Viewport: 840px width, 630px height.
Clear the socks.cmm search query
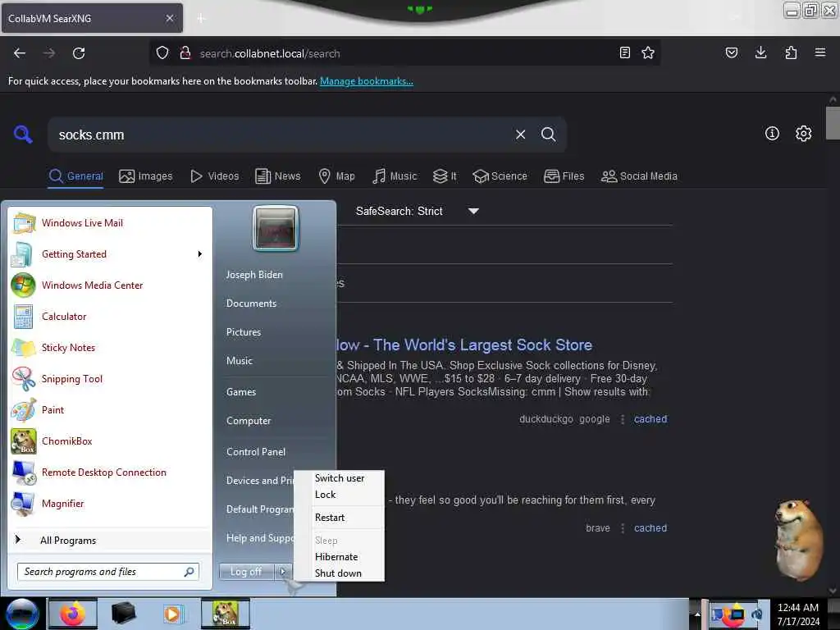click(520, 135)
